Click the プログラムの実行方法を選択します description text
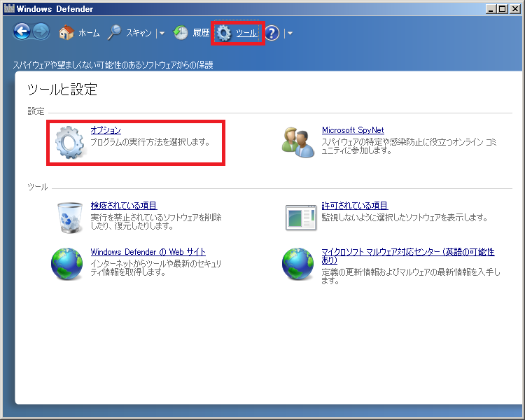 (150, 142)
